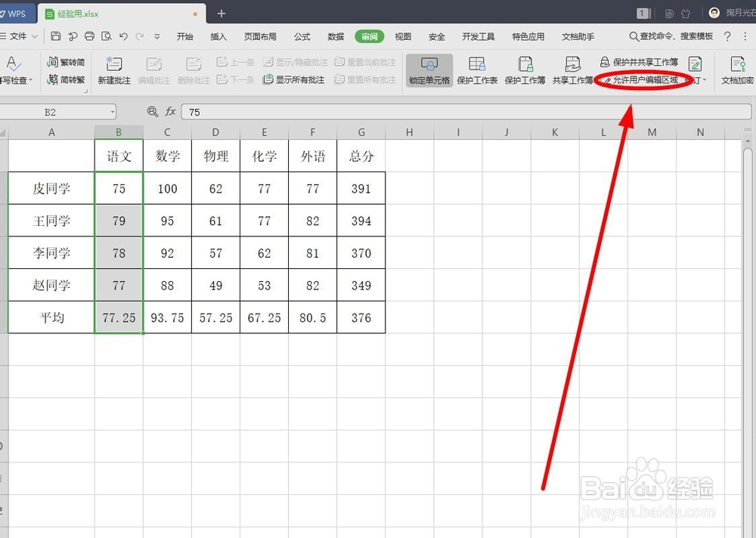Convert simplified to traditional 简转繁
This screenshot has height=538, width=756.
tap(66, 79)
